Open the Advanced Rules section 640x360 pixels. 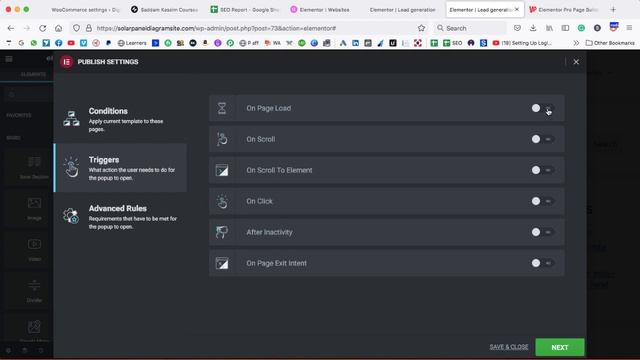[120, 216]
